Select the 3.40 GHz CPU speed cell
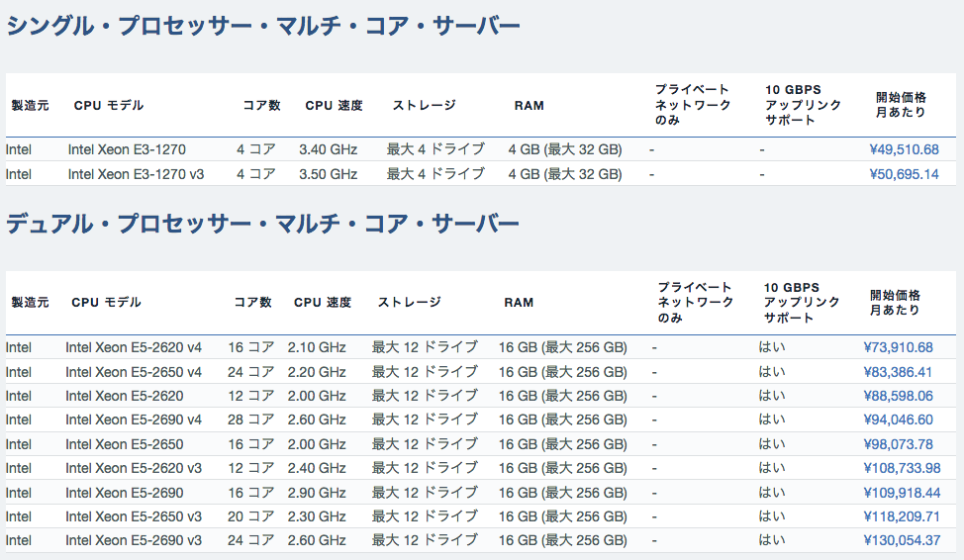 coord(329,149)
